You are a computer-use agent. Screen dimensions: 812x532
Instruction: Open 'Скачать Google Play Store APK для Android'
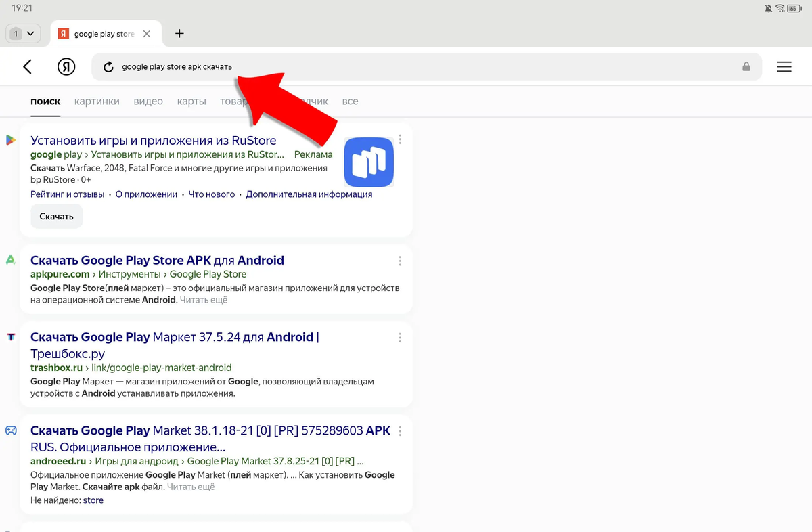tap(157, 261)
